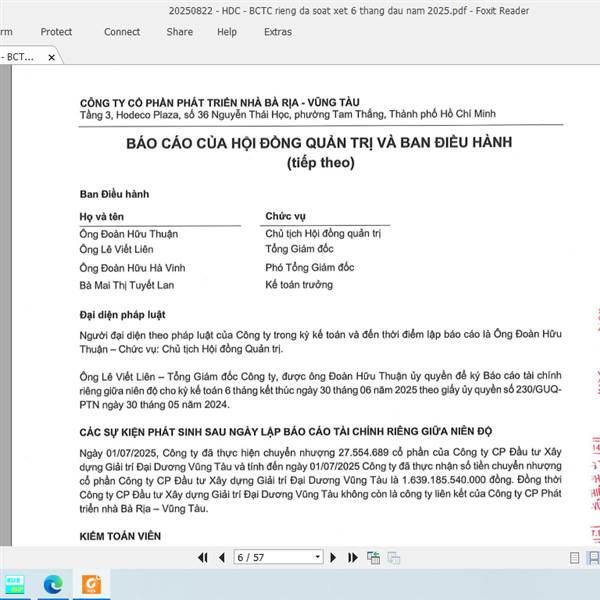The height and width of the screenshot is (600, 600).
Task: Select the BCT... document tab
Action: (x=21, y=57)
